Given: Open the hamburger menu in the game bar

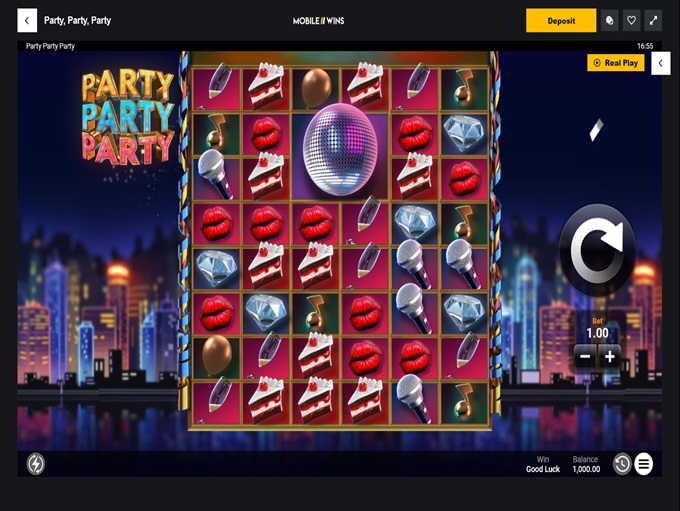Looking at the screenshot, I should pyautogui.click(x=644, y=464).
